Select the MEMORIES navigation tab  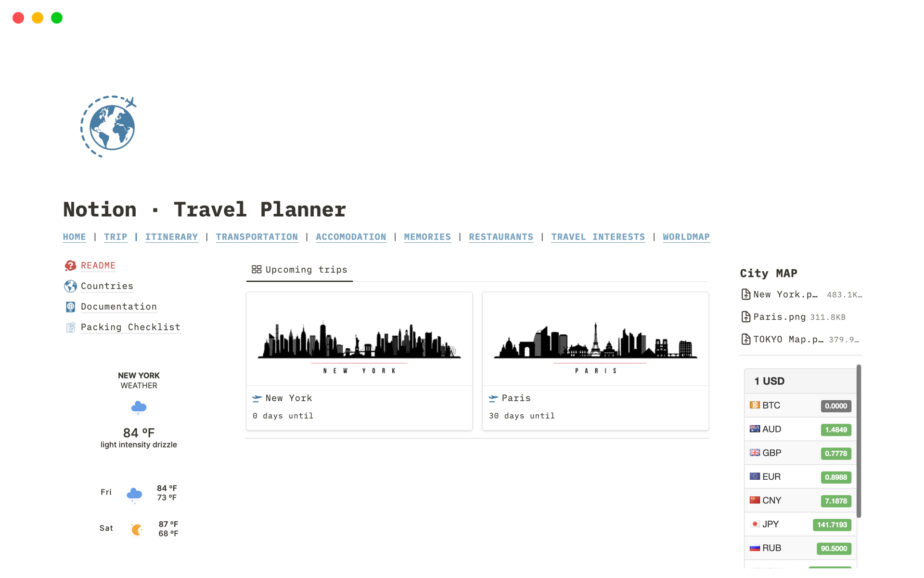(427, 236)
